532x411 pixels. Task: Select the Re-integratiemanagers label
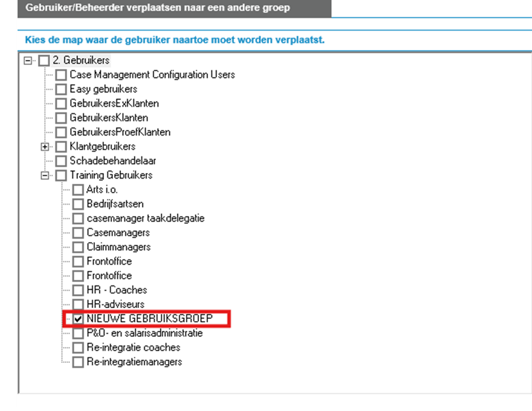135,362
